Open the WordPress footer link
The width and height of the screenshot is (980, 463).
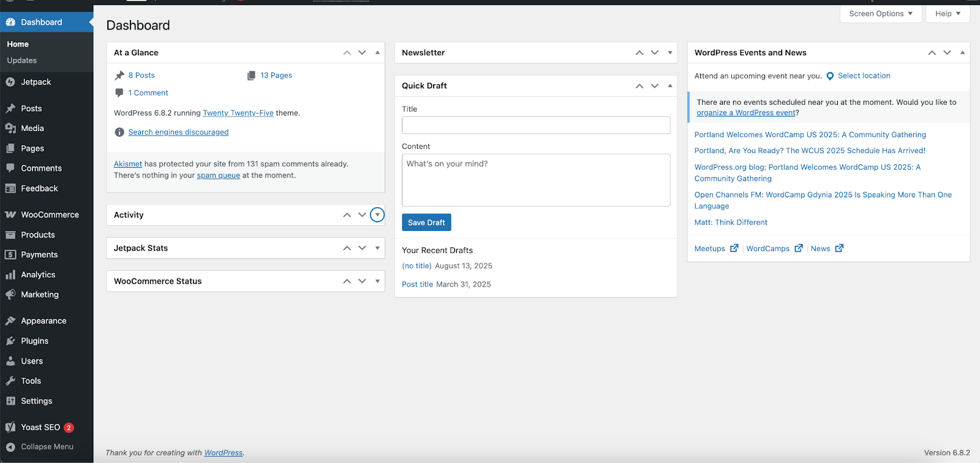224,453
